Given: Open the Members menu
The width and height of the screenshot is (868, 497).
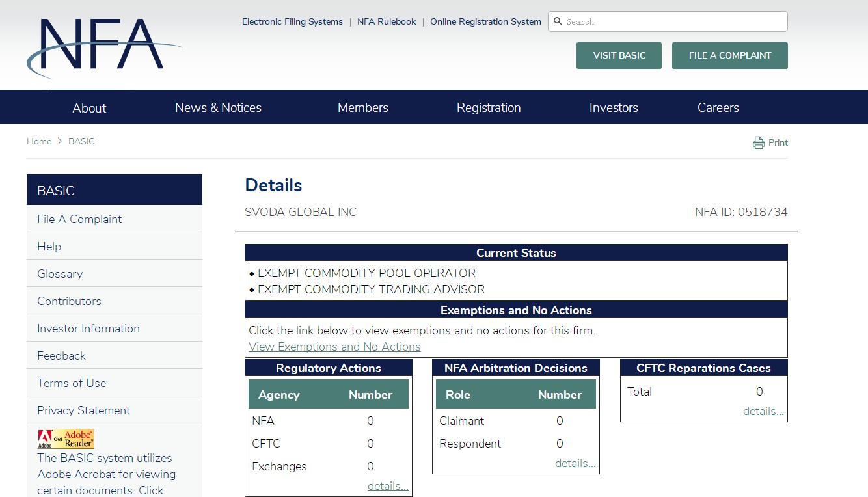Looking at the screenshot, I should (x=362, y=108).
